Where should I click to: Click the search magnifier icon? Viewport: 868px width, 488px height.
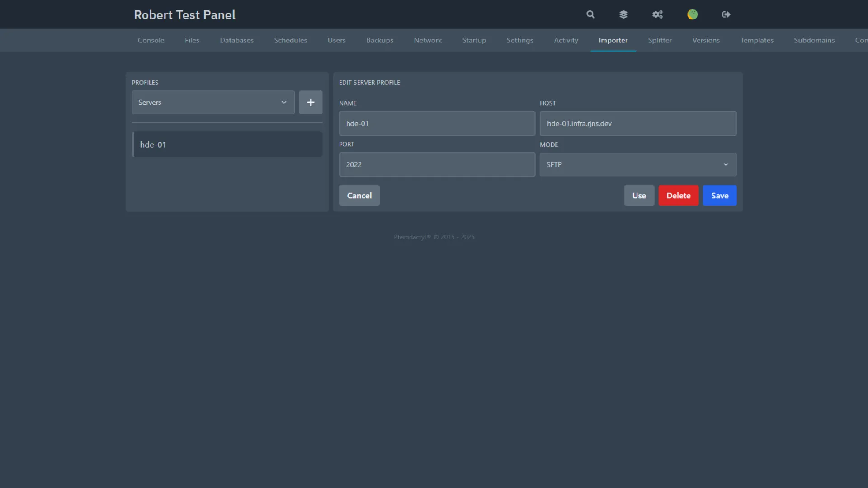pyautogui.click(x=590, y=14)
